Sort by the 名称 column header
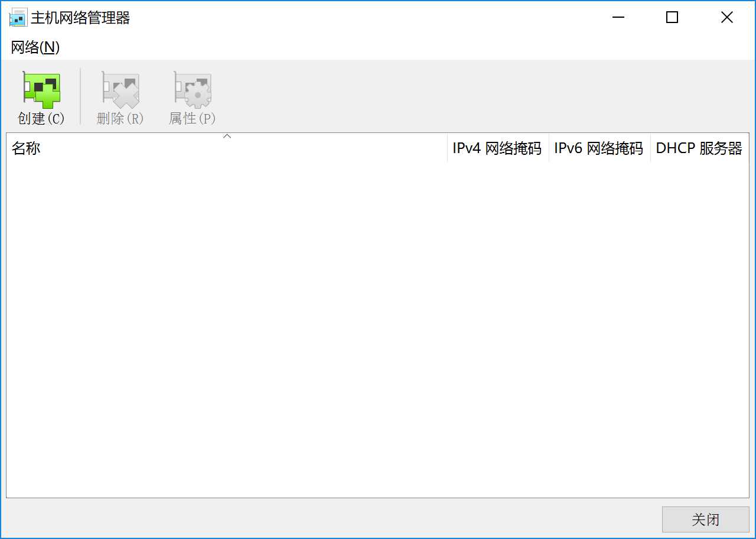The height and width of the screenshot is (539, 756). tap(227, 148)
